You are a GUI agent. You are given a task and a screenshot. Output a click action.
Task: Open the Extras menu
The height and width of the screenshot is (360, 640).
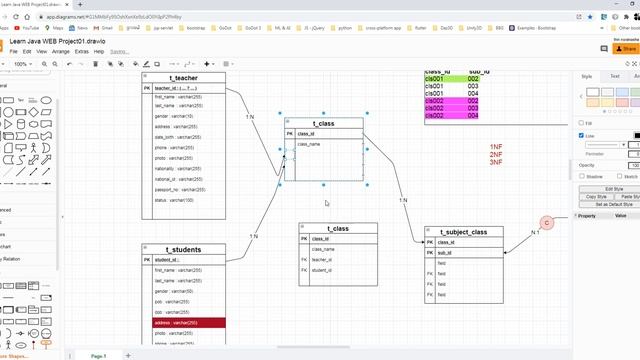point(82,52)
